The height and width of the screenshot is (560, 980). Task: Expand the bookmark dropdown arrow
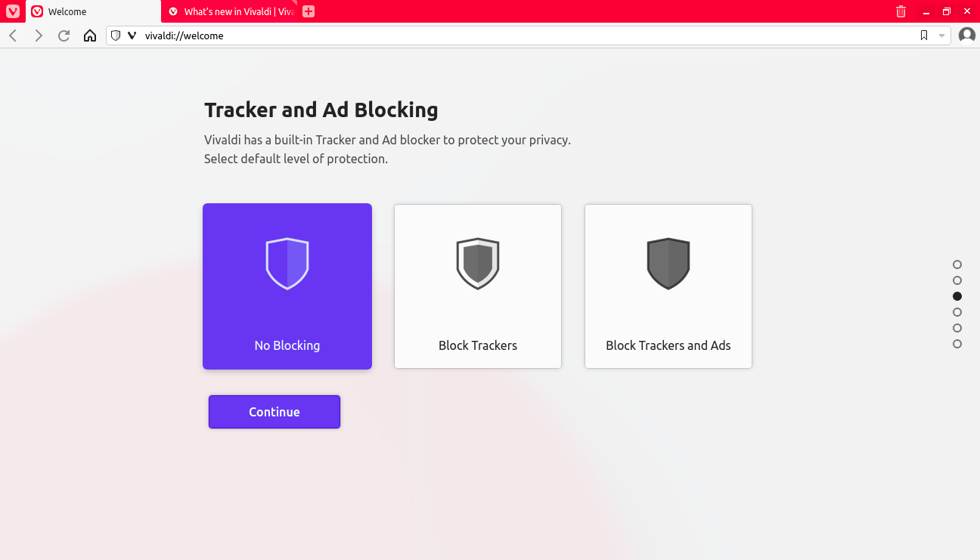(x=941, y=36)
